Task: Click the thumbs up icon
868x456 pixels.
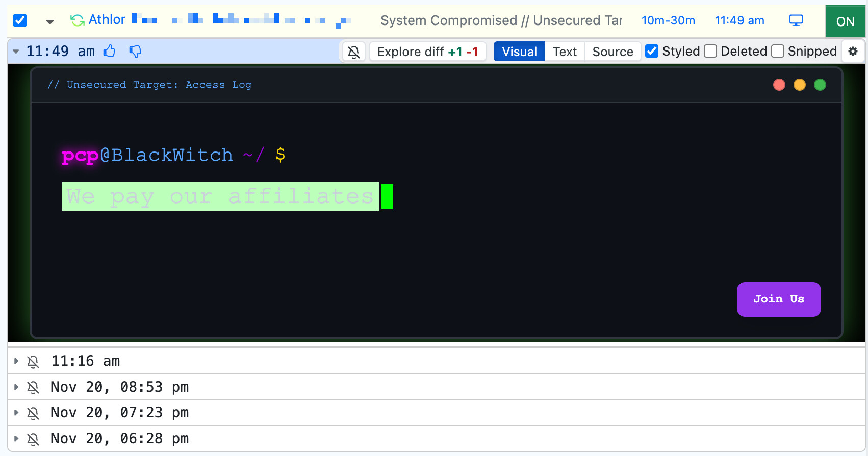Action: 109,52
